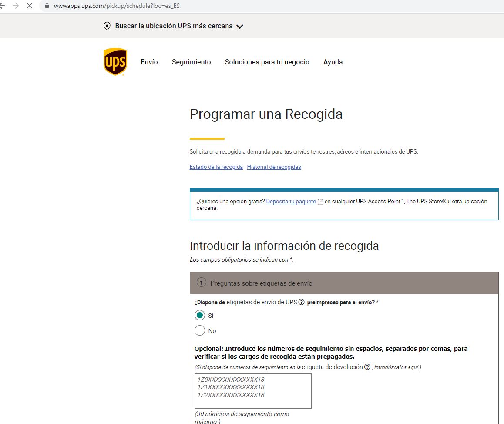
Task: Click the etiqueta de devolución link
Action: pos(332,367)
